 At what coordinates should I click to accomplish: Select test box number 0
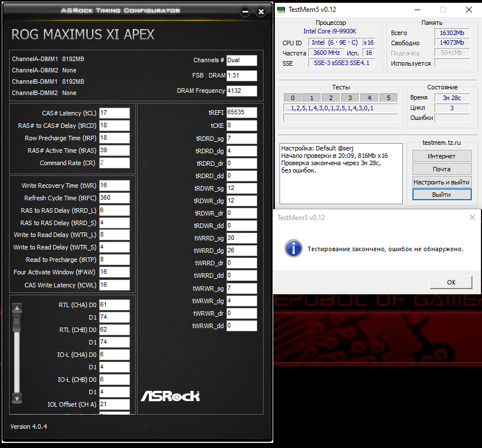pos(292,98)
